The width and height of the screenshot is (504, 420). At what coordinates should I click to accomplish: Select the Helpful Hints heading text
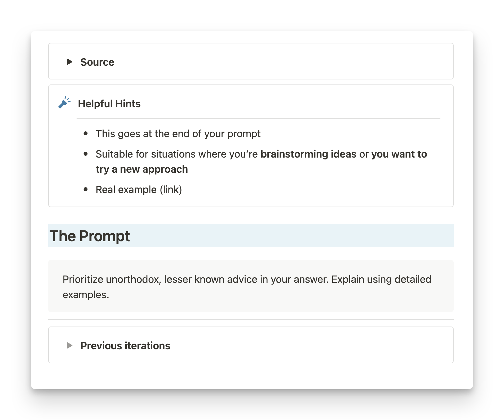[109, 104]
